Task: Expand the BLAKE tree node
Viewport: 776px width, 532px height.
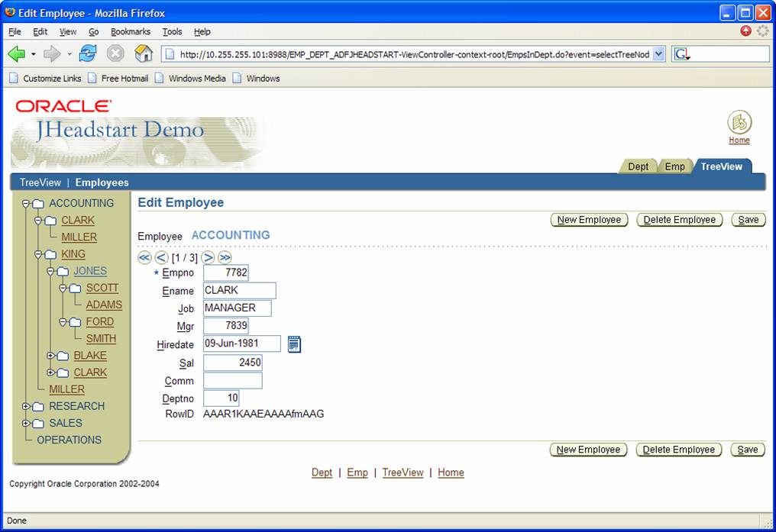Action: pos(50,356)
